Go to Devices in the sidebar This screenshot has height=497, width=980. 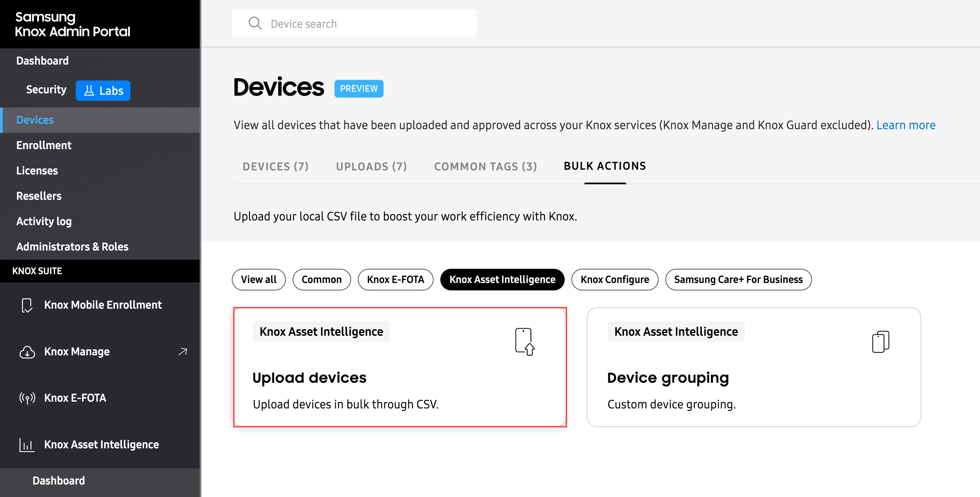(x=100, y=120)
